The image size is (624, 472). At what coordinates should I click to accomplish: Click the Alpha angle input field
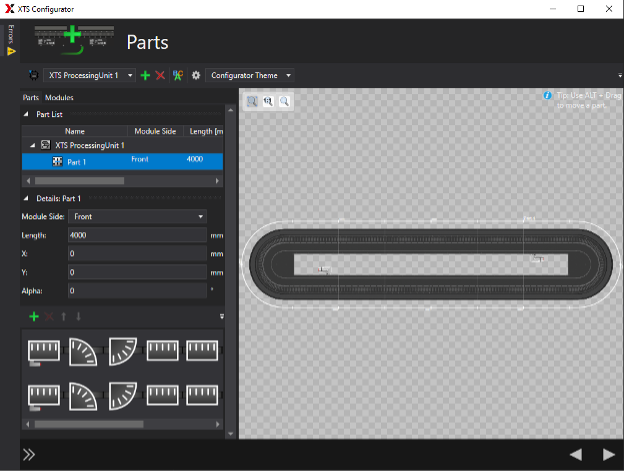137,291
